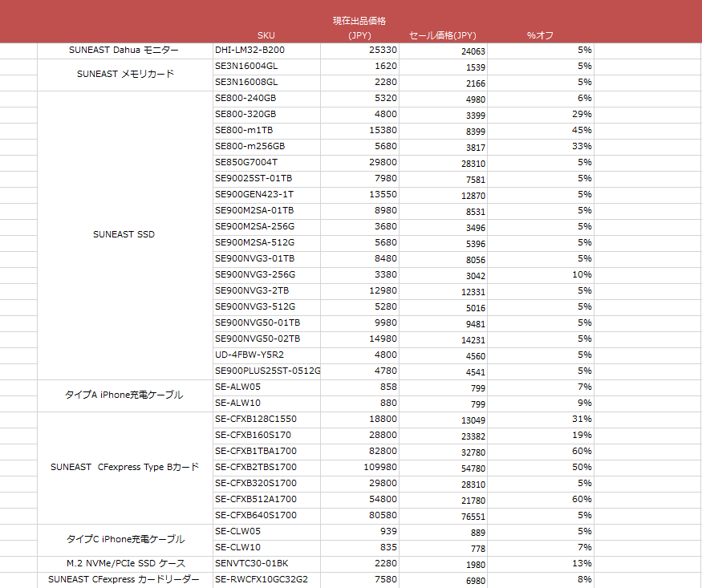
Task: Select SKU cell SE900NVG50-01TB
Action: point(267,323)
